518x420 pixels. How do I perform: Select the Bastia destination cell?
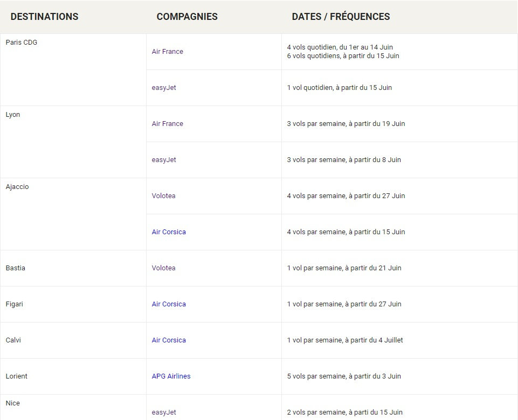click(15, 268)
